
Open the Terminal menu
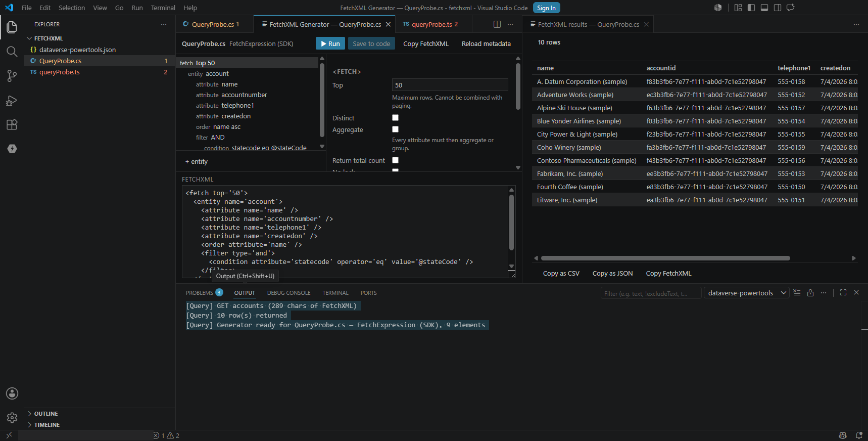163,8
